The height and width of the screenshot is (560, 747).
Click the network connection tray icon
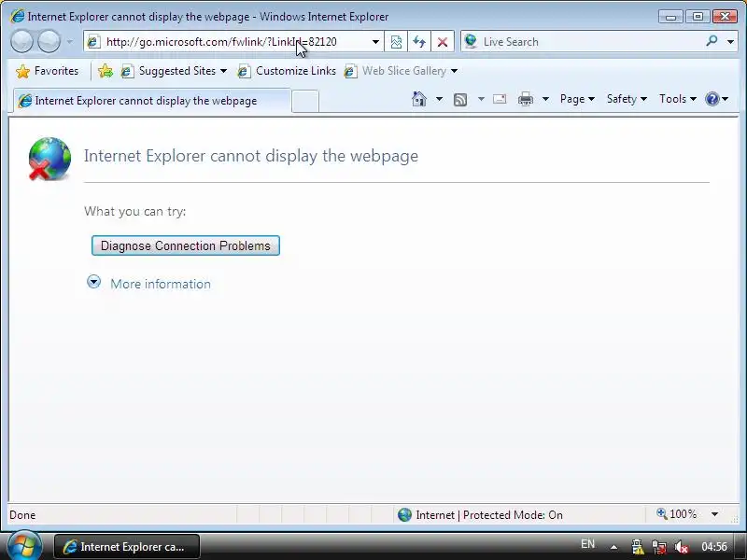click(x=660, y=547)
